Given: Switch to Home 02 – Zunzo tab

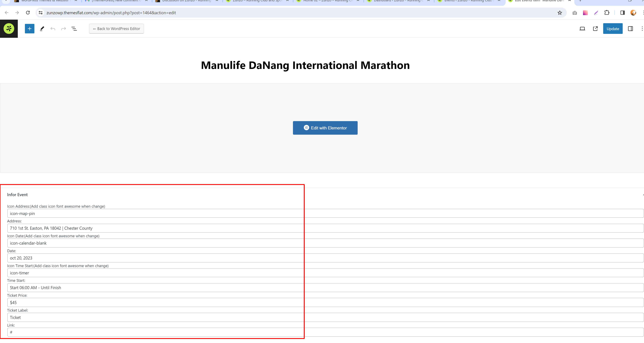Looking at the screenshot, I should point(328,1).
